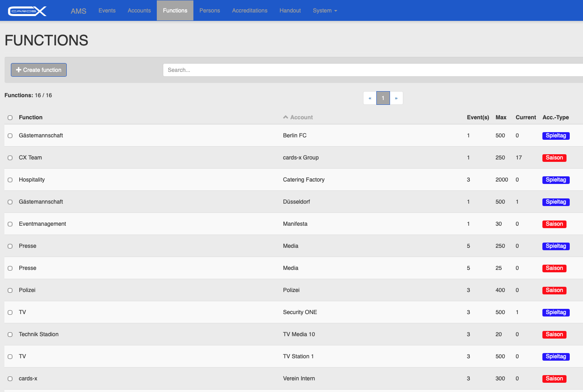Click Saison badge in Polizei row

click(554, 290)
